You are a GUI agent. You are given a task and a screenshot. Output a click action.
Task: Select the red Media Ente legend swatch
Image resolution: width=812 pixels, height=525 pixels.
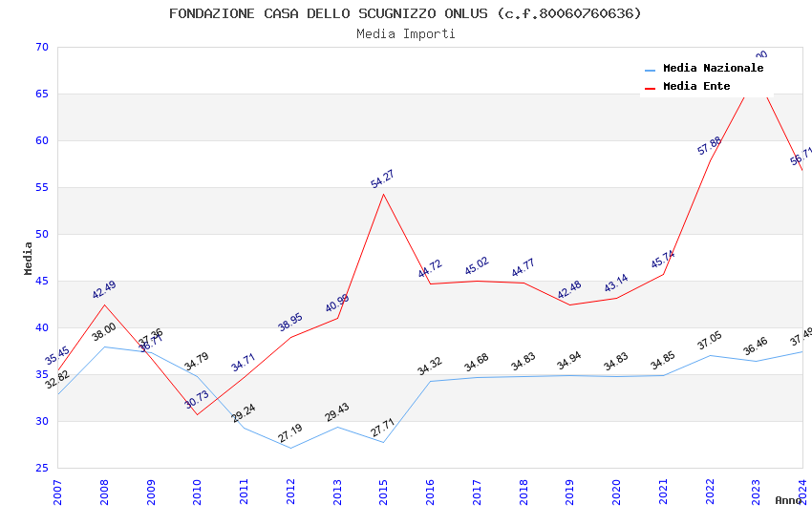[650, 88]
